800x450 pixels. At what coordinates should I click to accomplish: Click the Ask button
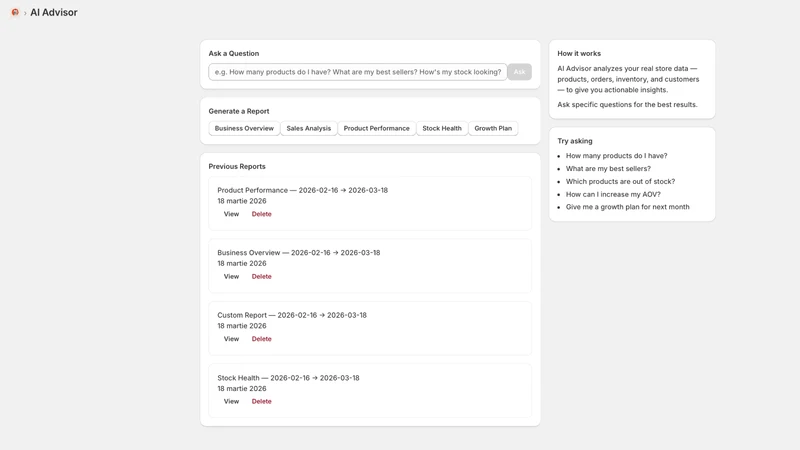coord(519,72)
